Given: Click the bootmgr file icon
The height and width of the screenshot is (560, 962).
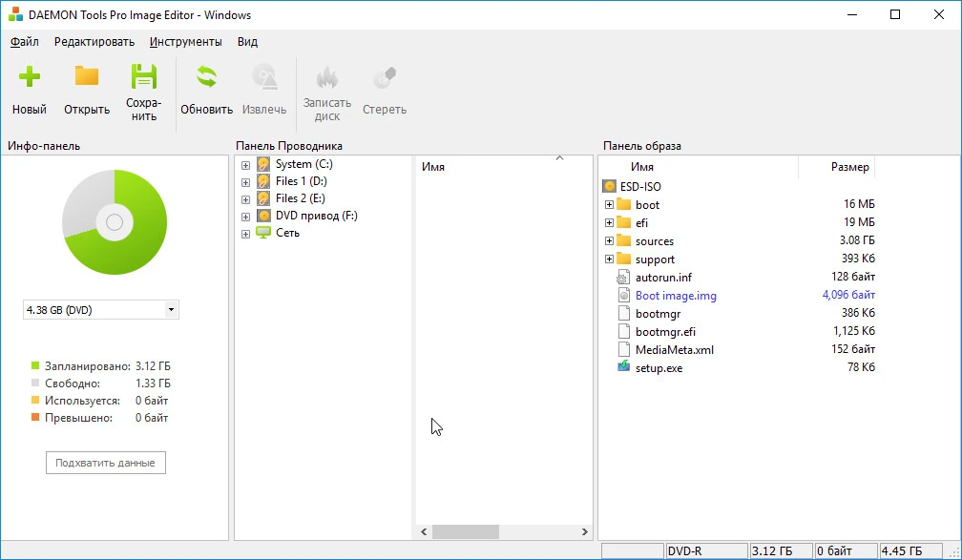Looking at the screenshot, I should pos(624,313).
